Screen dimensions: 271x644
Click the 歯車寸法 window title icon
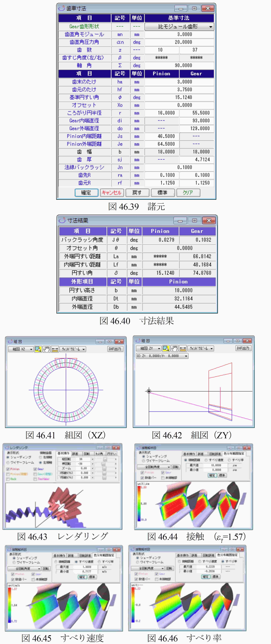(62, 8)
